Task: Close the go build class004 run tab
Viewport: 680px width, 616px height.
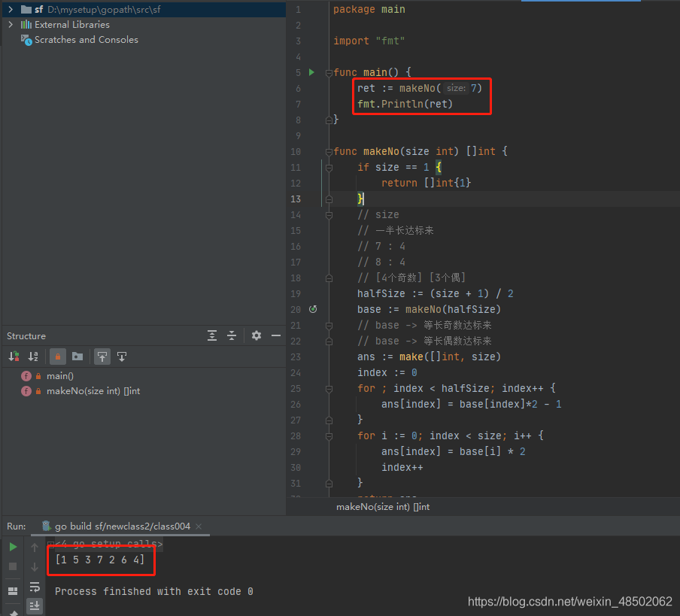Action: (x=199, y=526)
